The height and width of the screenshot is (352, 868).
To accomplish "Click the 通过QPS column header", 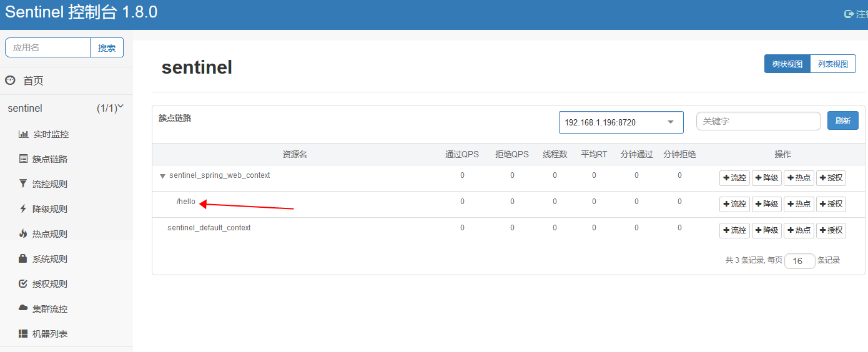I will point(462,154).
